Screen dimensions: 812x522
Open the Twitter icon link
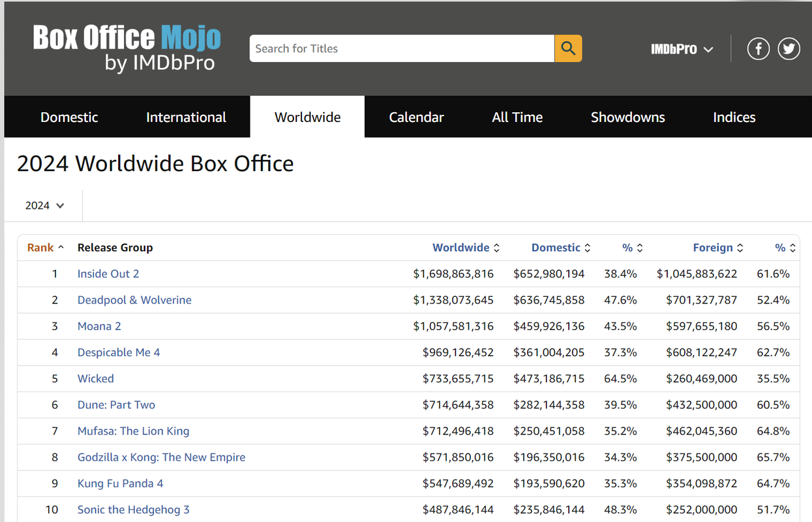click(x=789, y=49)
